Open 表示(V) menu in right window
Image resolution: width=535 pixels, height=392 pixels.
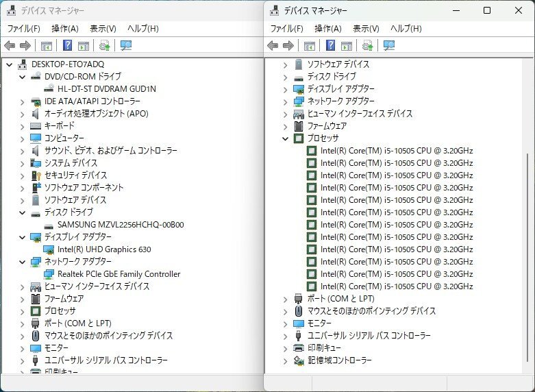point(366,29)
